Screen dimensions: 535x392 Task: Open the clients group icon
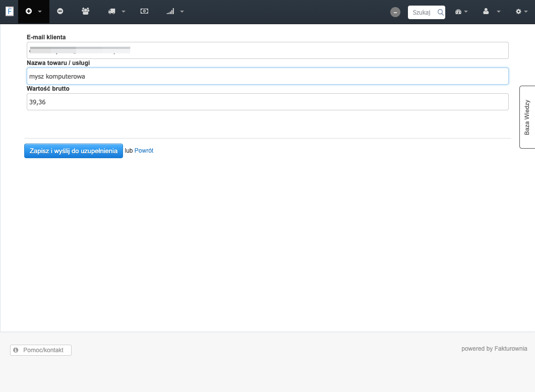pos(86,11)
